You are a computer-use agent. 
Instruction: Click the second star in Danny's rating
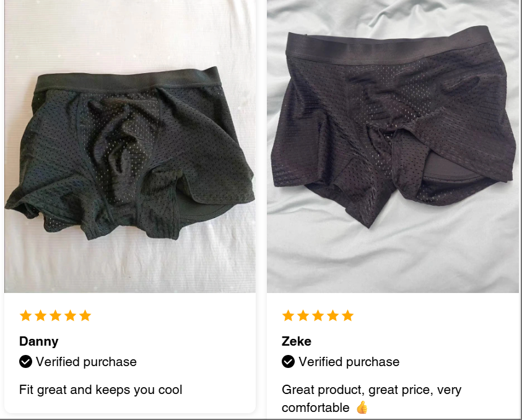point(41,315)
